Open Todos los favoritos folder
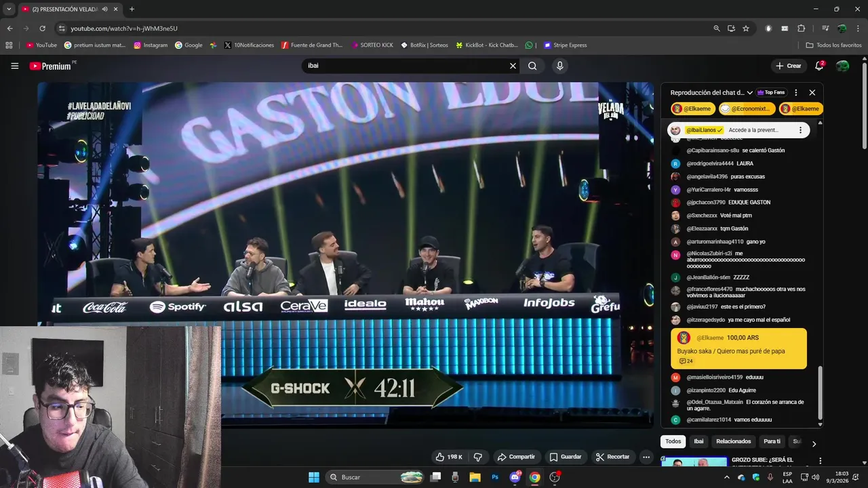 click(x=833, y=45)
